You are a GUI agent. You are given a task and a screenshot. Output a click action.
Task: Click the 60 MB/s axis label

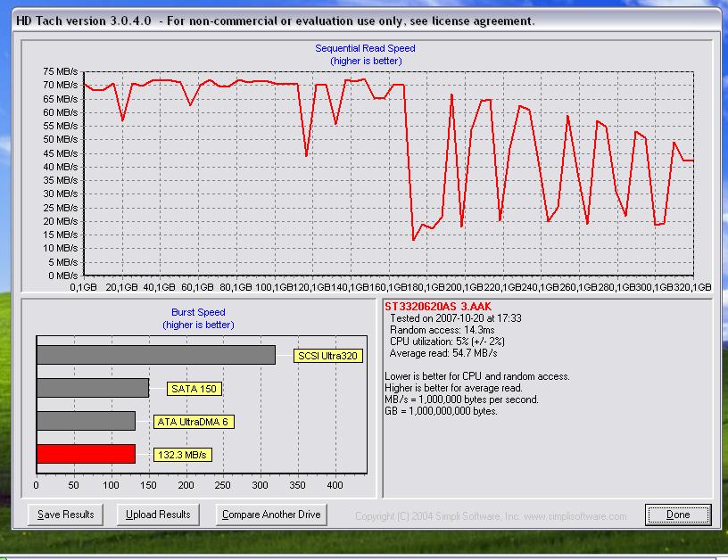click(61, 112)
